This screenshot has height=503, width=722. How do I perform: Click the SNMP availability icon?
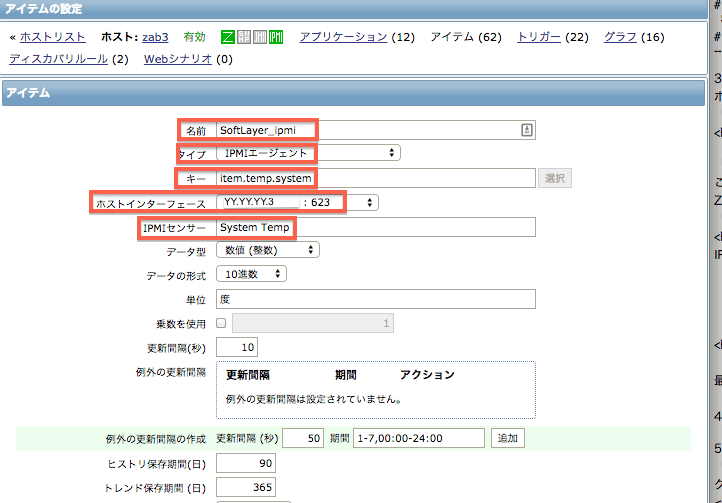(x=244, y=37)
